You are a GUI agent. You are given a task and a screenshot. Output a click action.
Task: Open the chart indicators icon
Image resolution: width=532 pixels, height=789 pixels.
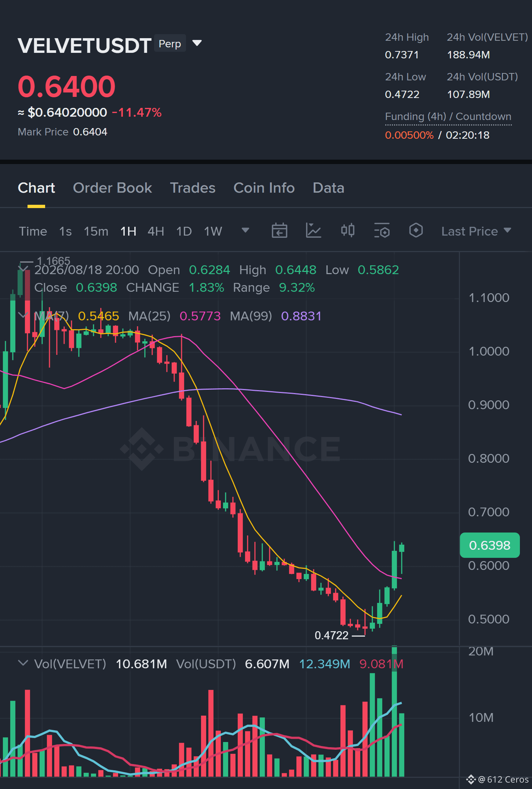coord(313,231)
